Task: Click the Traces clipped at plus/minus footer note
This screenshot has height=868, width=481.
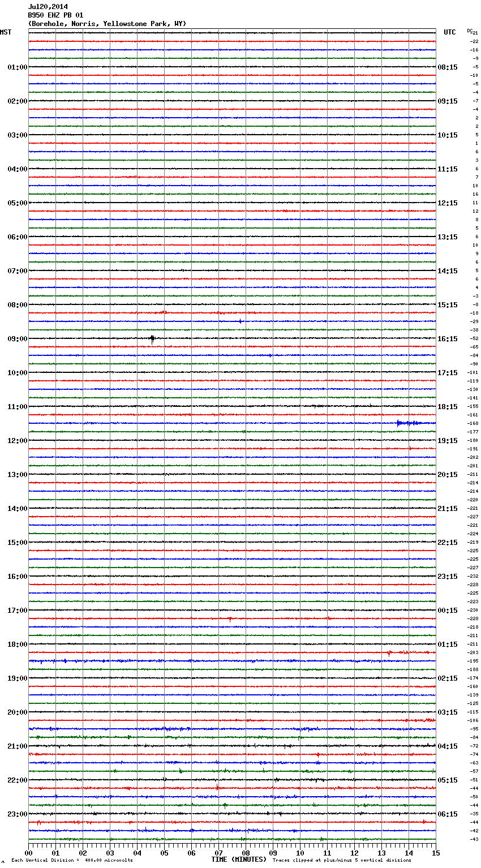Action: click(x=342, y=860)
